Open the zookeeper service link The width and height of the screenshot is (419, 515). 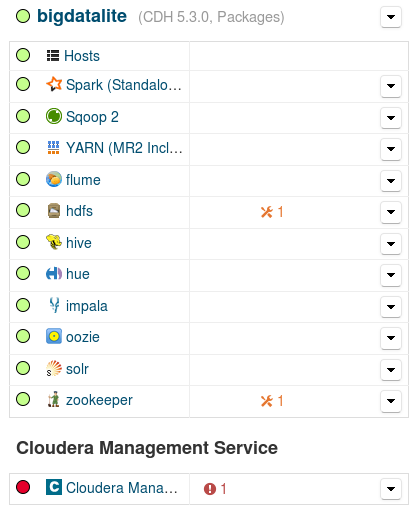point(99,400)
